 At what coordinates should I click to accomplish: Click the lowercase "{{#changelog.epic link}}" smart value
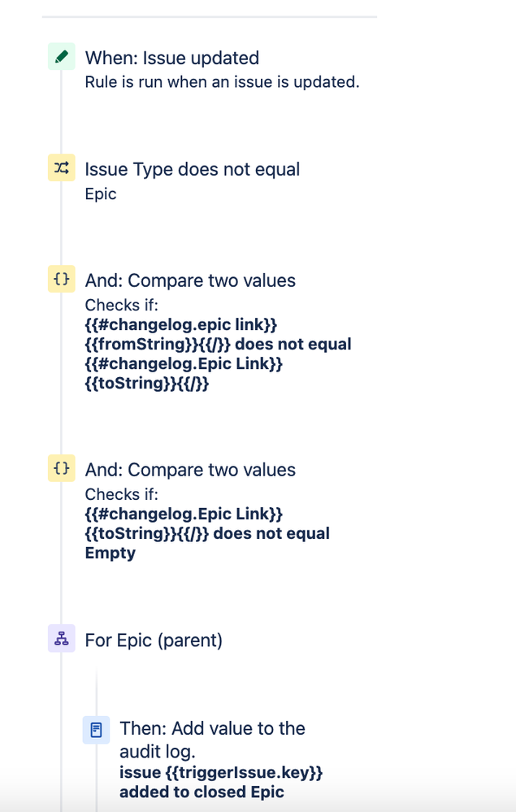tap(181, 324)
